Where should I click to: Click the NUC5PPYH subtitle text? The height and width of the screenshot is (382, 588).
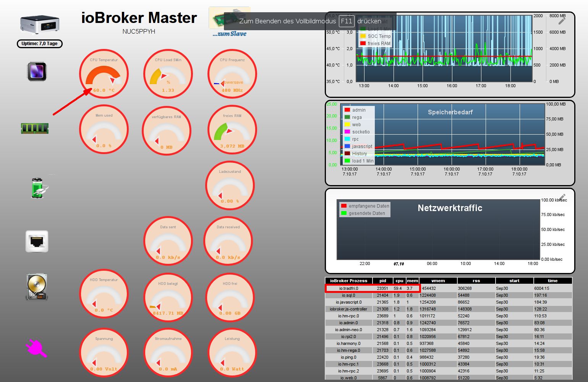(x=139, y=32)
